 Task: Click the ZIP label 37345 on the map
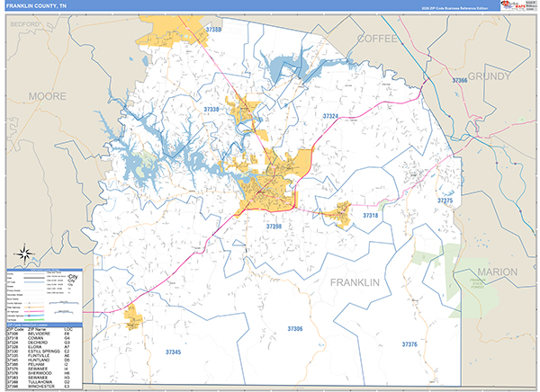173,352
